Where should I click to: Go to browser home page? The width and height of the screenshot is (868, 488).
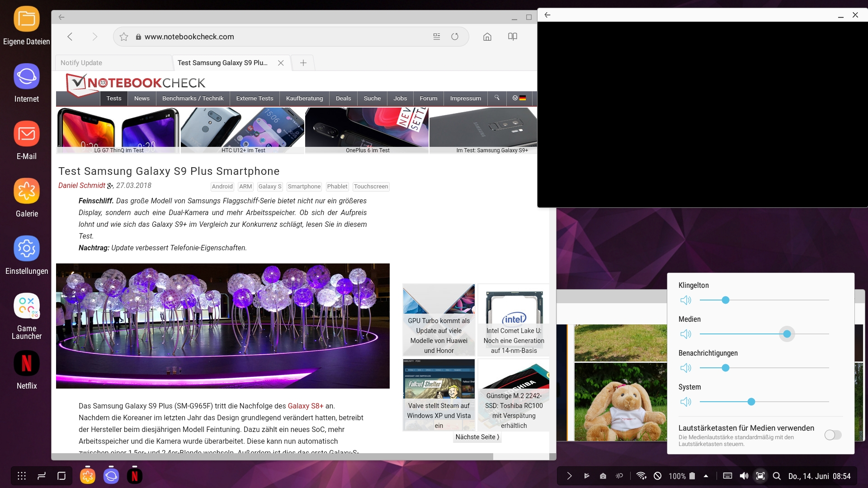[x=487, y=37]
